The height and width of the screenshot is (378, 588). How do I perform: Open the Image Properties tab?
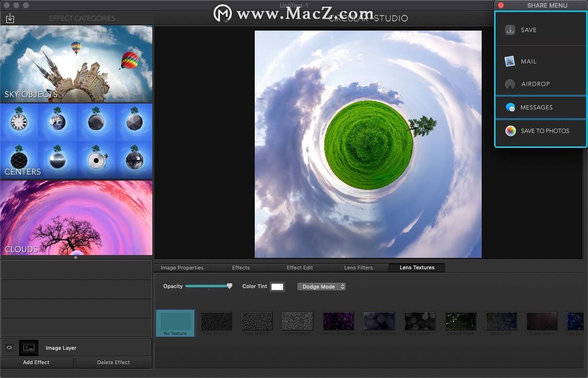(182, 267)
